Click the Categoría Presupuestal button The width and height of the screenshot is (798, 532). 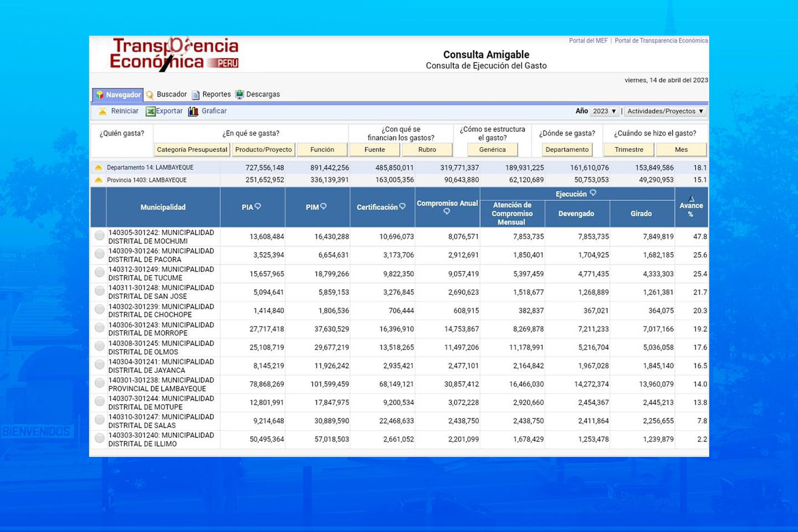point(192,150)
